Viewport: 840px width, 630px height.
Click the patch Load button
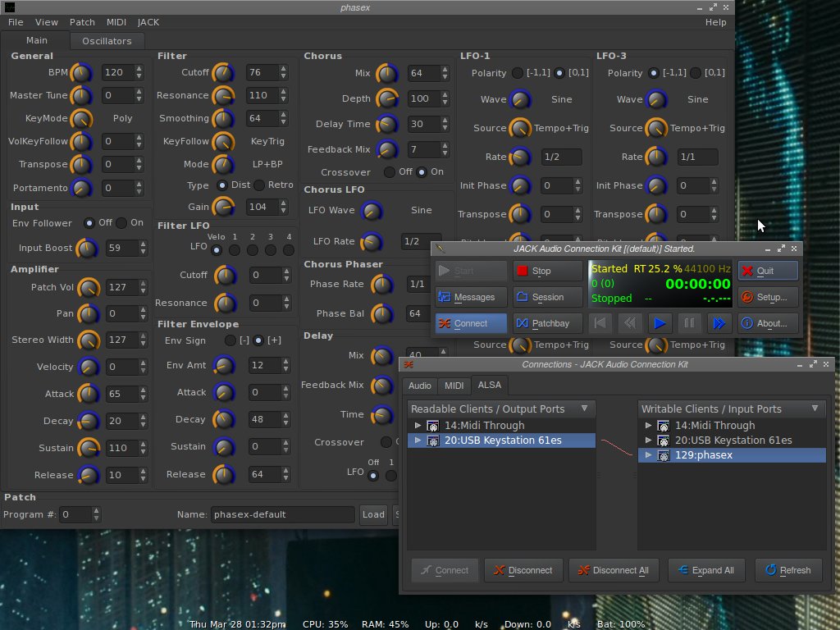373,514
